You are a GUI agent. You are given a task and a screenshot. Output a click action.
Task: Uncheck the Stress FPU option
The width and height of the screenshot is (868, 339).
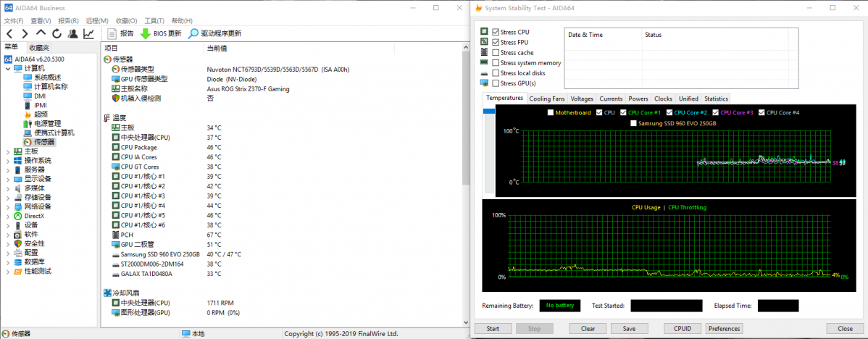pos(496,43)
